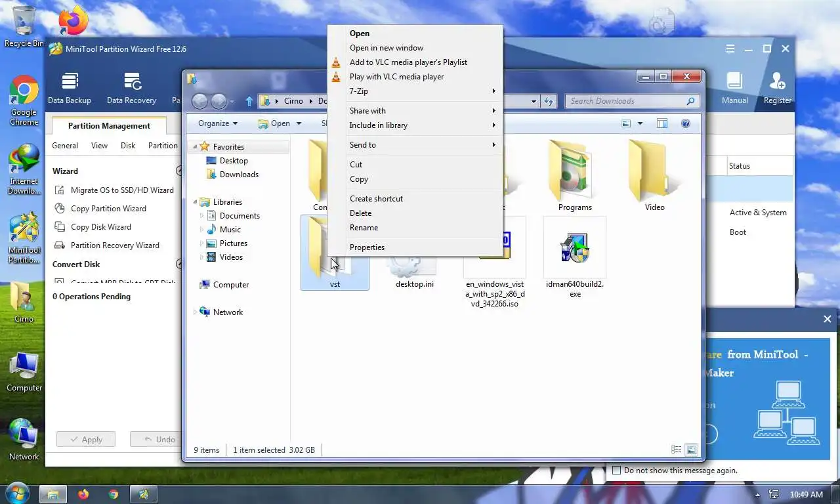Open the 7-Zip submenu
This screenshot has height=504, width=840.
415,91
